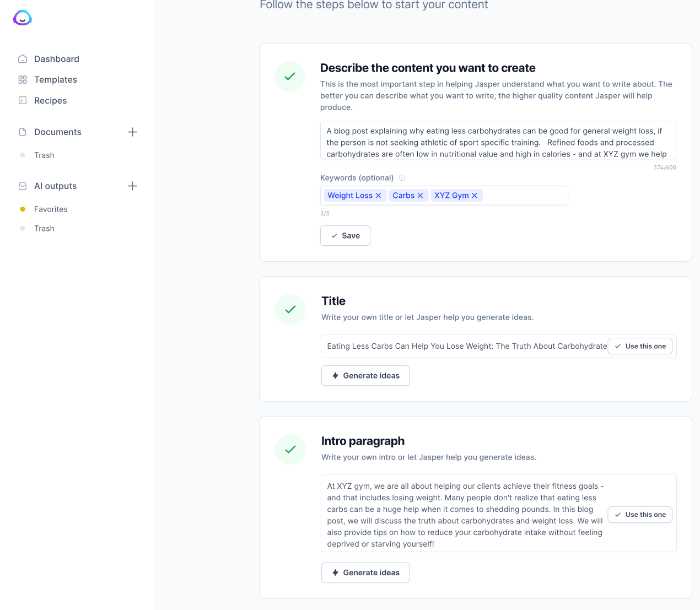Remove the Carbs keyword tag
Image resolution: width=700 pixels, height=610 pixels.
pos(421,196)
